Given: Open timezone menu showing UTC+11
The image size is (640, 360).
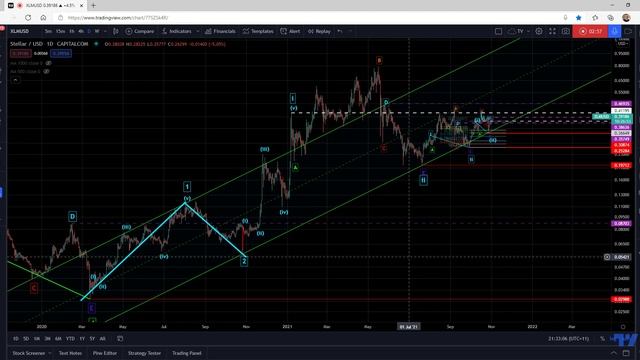Looking at the screenshot, I should [x=568, y=338].
